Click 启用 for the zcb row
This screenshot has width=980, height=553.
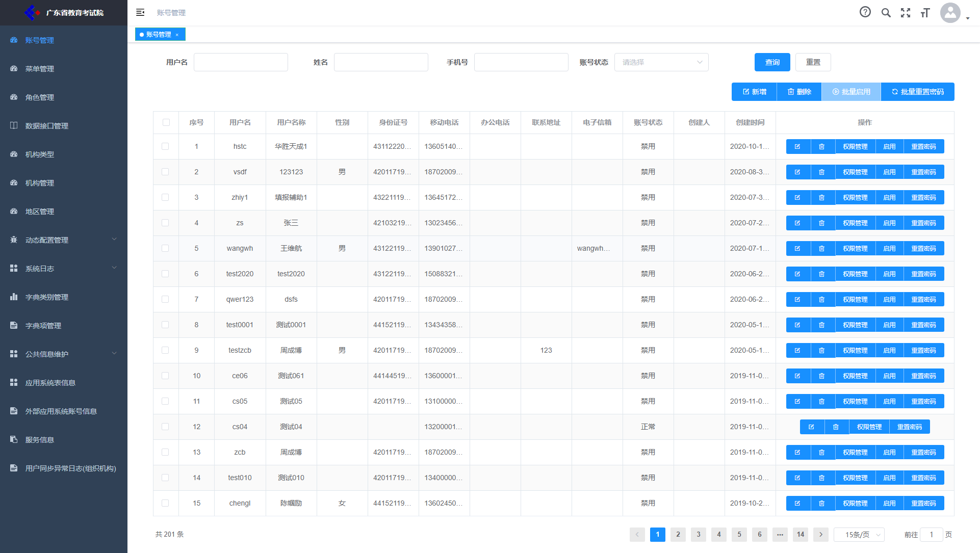point(889,452)
